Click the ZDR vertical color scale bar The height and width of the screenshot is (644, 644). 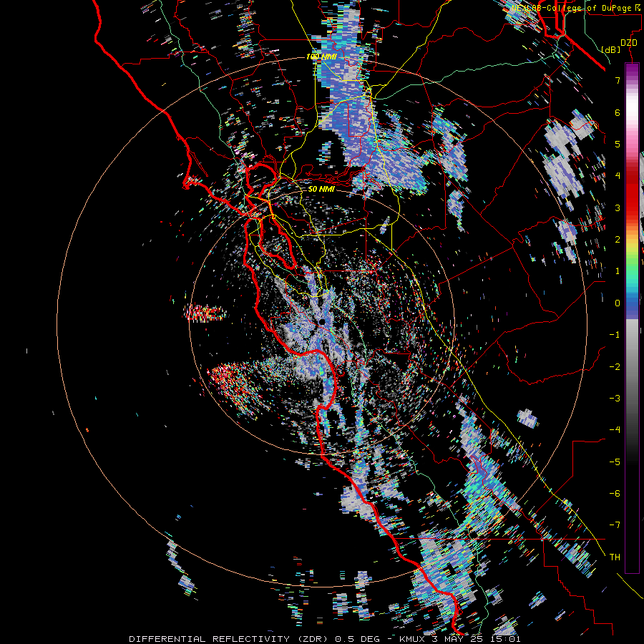click(x=632, y=318)
